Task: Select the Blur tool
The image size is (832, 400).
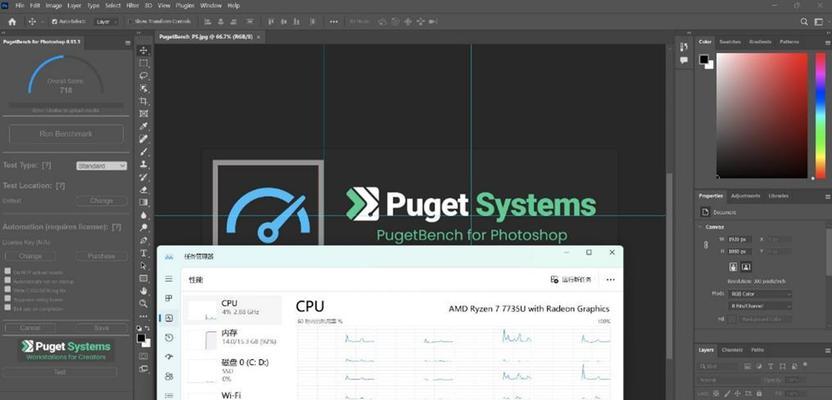Action: (143, 215)
